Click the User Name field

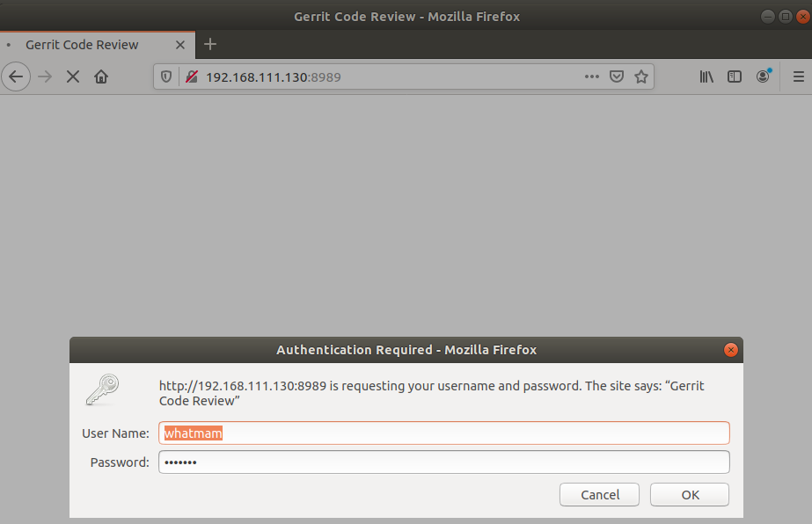pos(443,433)
